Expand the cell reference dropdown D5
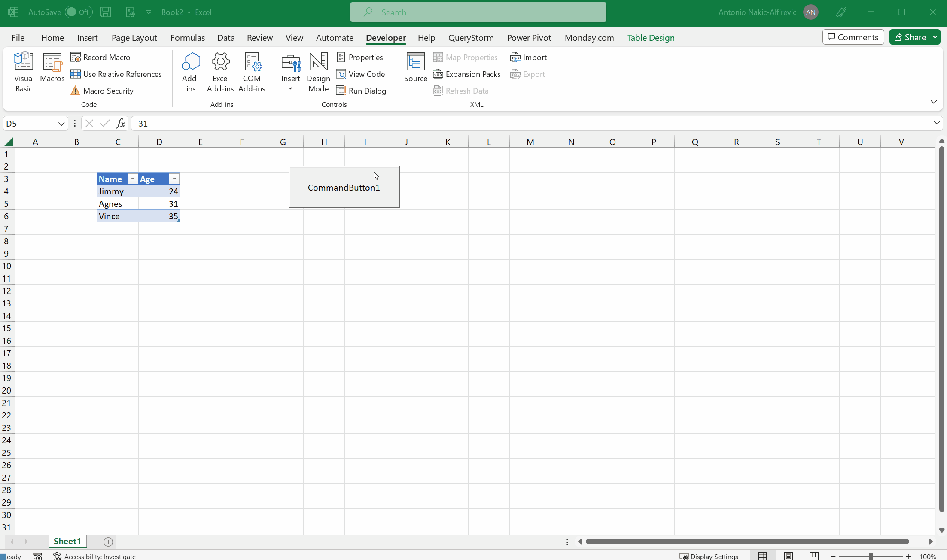Image resolution: width=947 pixels, height=560 pixels. tap(61, 123)
